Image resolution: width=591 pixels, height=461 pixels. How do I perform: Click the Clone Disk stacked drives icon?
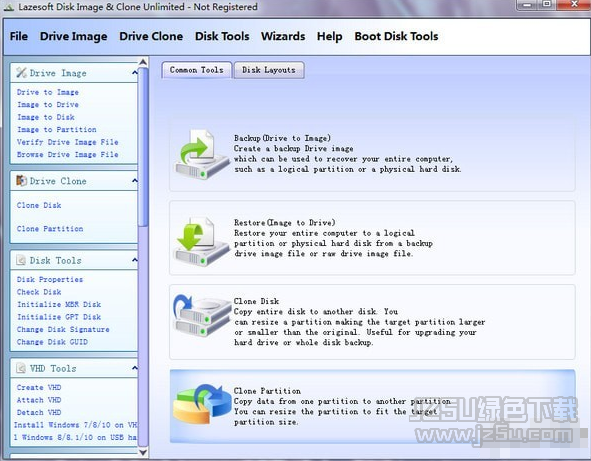tap(202, 316)
